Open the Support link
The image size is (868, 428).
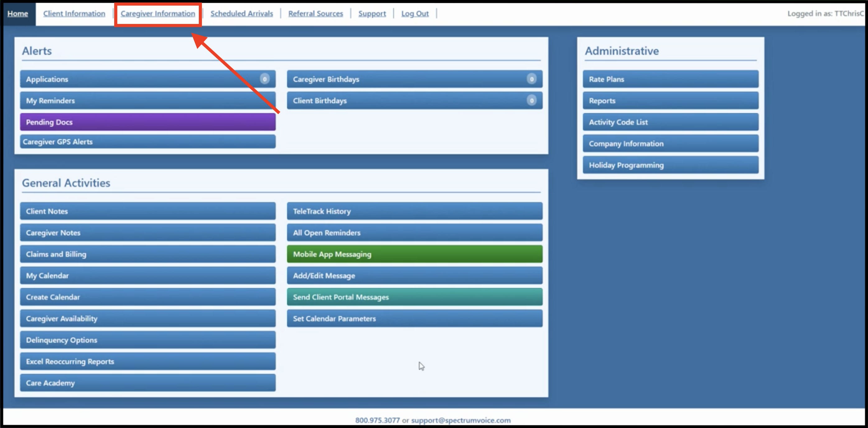pyautogui.click(x=372, y=13)
